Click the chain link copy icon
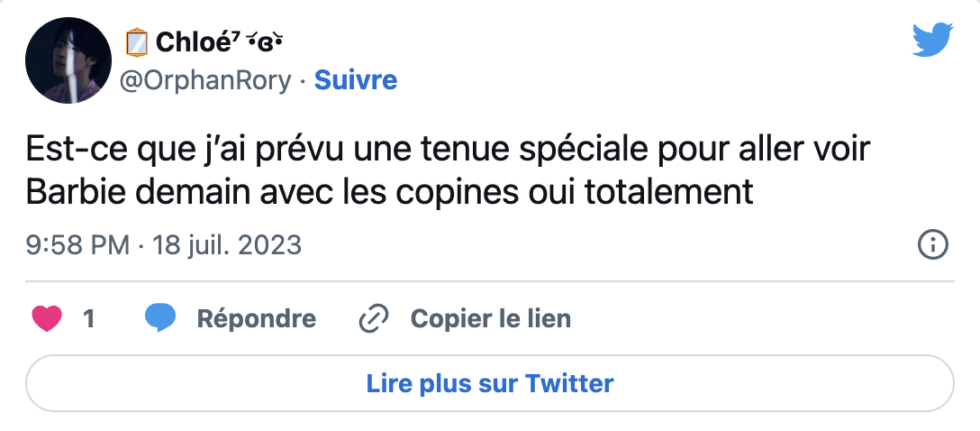 click(373, 318)
